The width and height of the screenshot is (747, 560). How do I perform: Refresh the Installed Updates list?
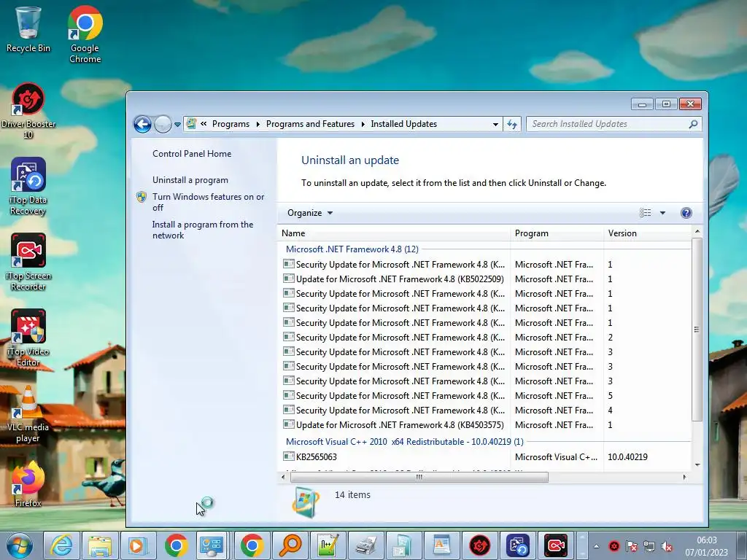tap(512, 124)
